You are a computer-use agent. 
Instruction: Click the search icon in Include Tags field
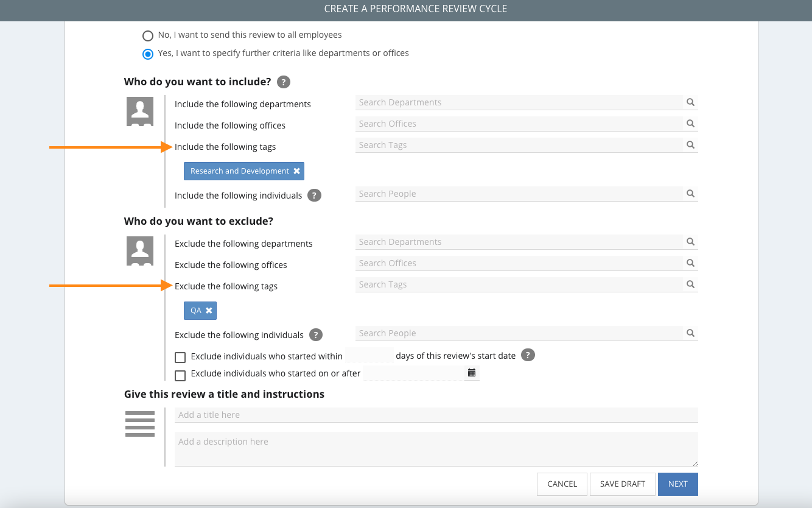[x=690, y=145]
